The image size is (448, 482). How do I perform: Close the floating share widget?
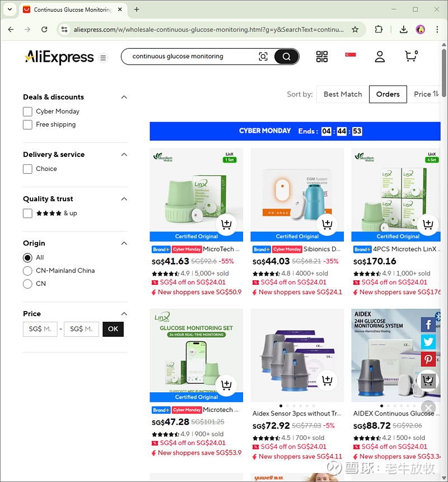click(x=428, y=408)
